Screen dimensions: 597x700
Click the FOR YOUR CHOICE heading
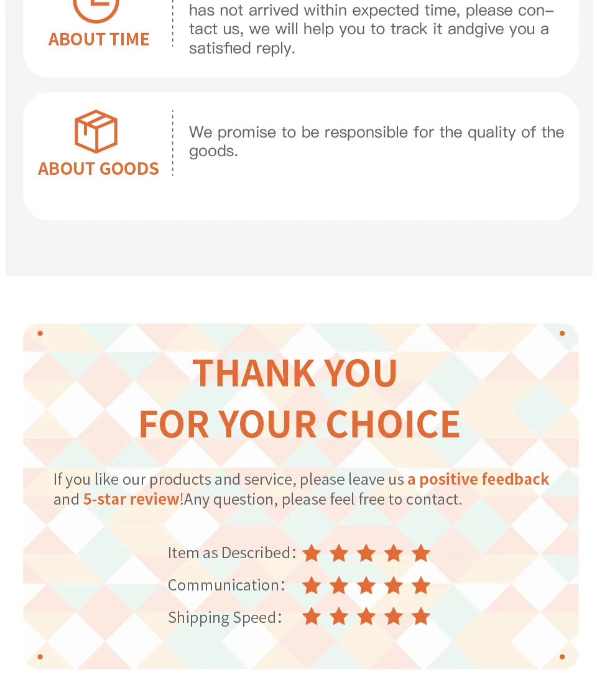pyautogui.click(x=299, y=424)
